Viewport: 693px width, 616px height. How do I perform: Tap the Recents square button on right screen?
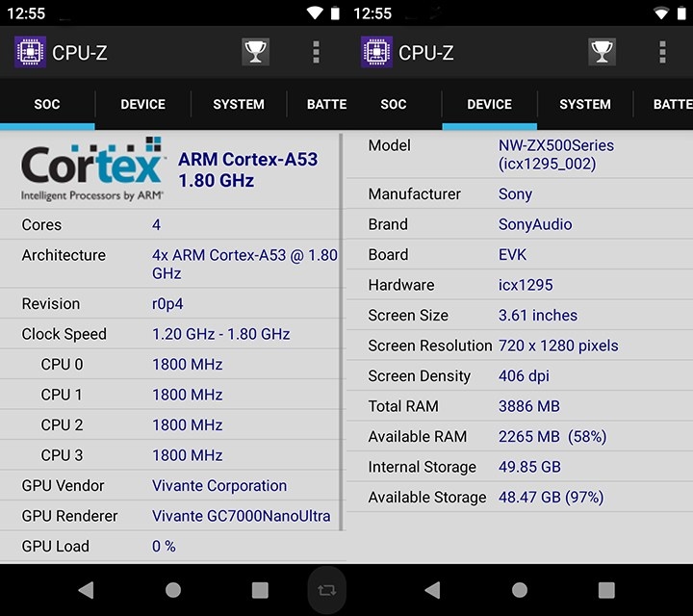(606, 590)
